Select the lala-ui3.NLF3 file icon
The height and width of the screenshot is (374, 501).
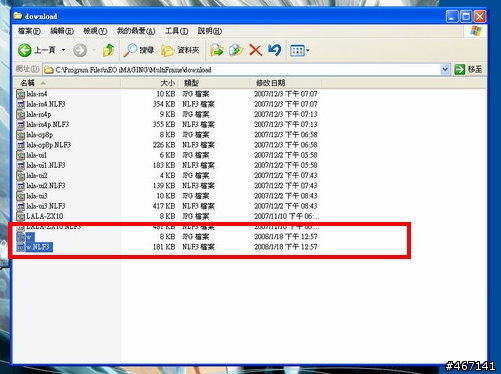21,206
